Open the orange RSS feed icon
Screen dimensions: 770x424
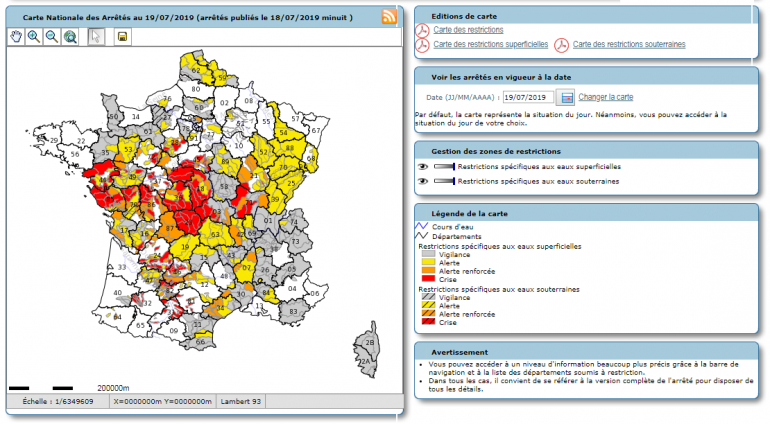click(x=389, y=16)
